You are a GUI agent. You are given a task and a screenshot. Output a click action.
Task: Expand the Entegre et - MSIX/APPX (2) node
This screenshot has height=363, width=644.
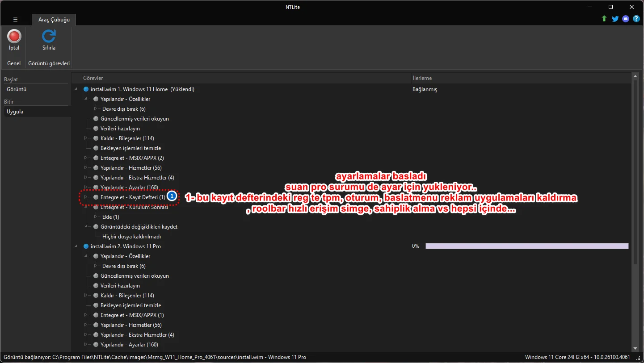pos(86,158)
